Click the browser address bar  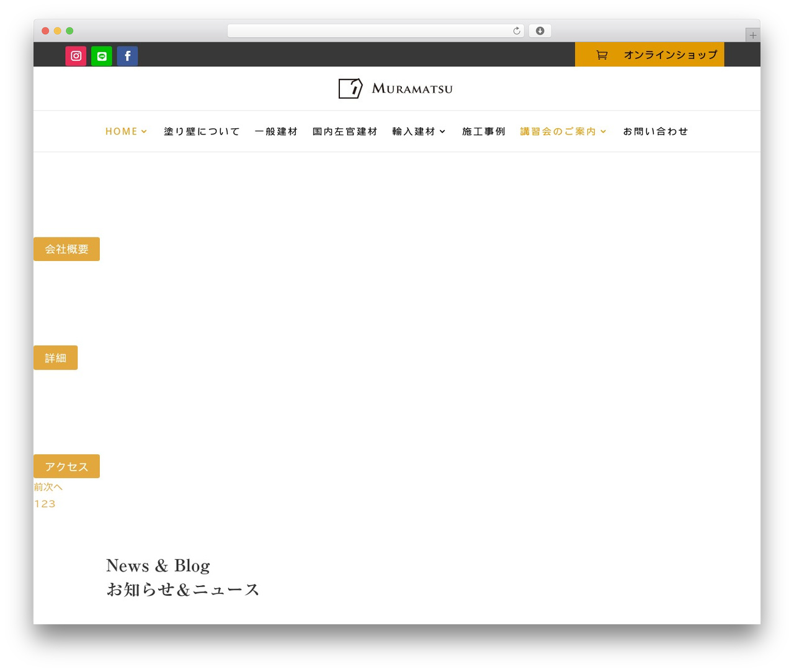375,31
